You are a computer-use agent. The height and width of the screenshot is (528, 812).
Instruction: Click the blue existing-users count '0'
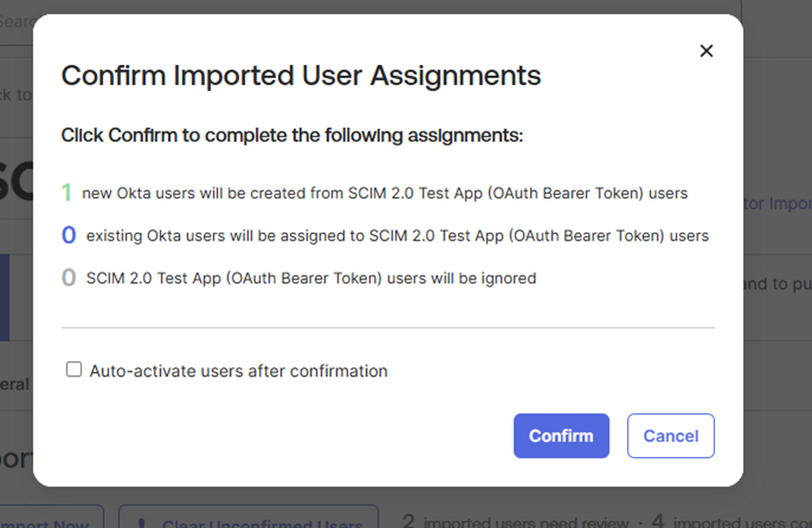coord(69,236)
